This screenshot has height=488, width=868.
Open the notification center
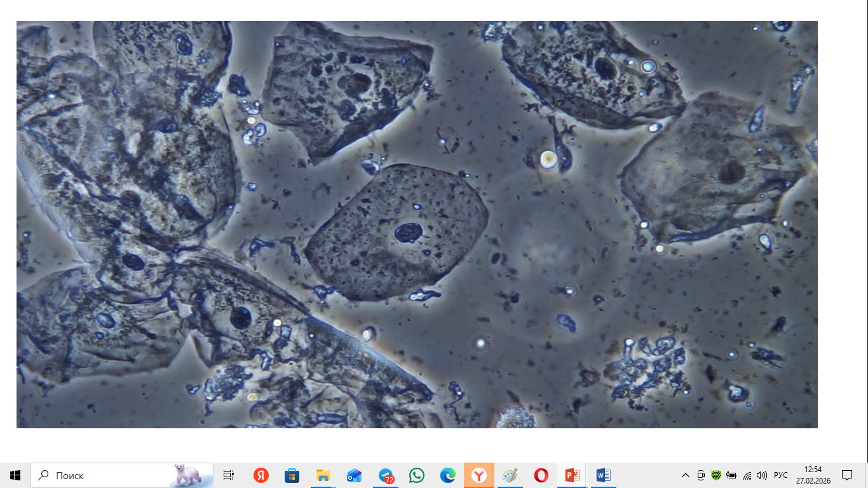[x=847, y=475]
